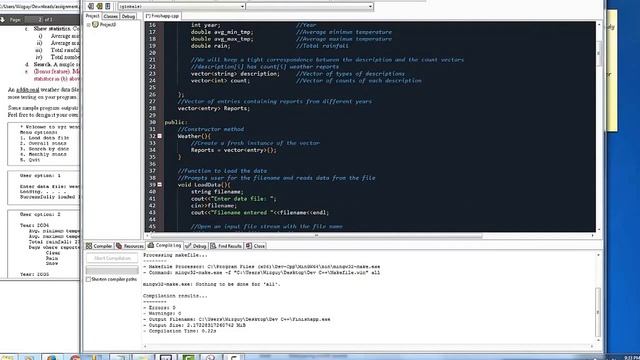Image resolution: width=640 pixels, height=360 pixels.
Task: Click the green second toolbar icon before (globals)
Action: [x=99, y=6]
